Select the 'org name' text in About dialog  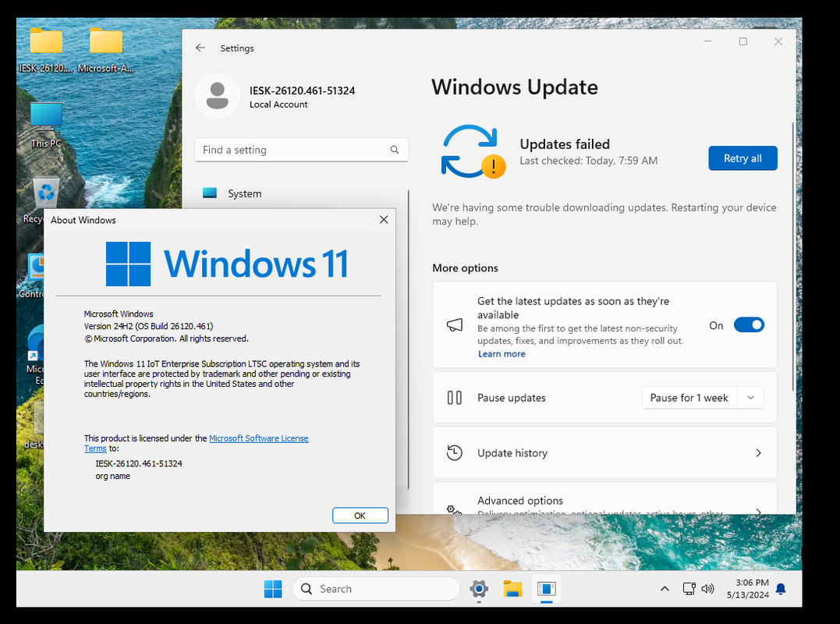coord(112,476)
